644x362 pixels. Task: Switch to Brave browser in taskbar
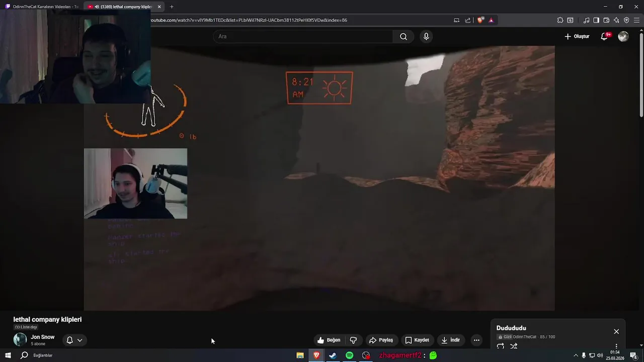pyautogui.click(x=316, y=355)
